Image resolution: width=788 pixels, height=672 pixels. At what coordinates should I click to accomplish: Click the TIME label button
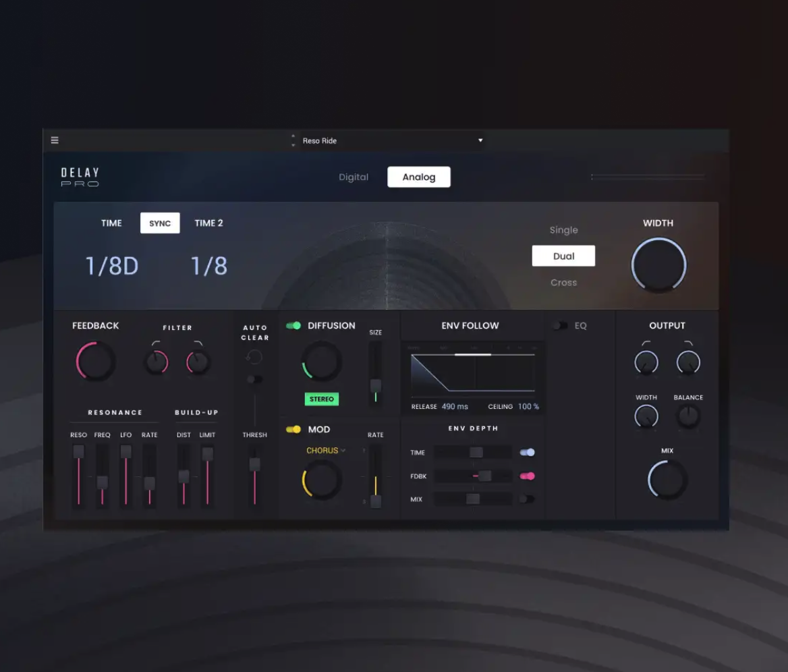(111, 223)
